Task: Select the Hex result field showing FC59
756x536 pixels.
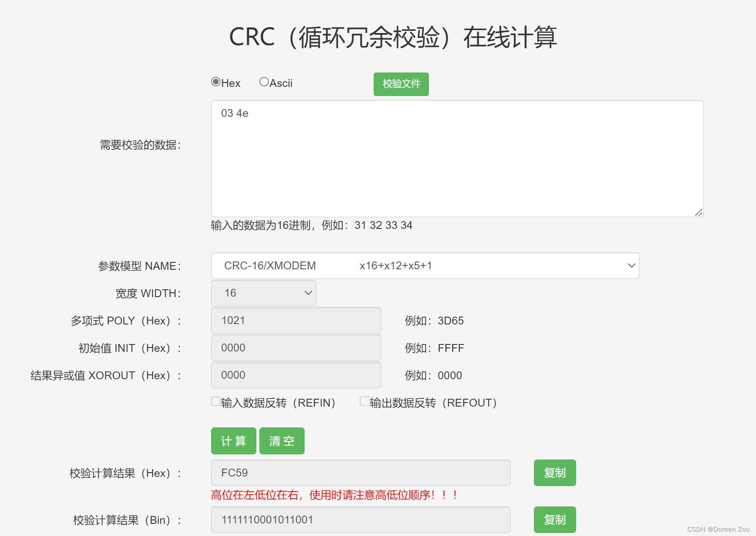Action: coord(360,473)
